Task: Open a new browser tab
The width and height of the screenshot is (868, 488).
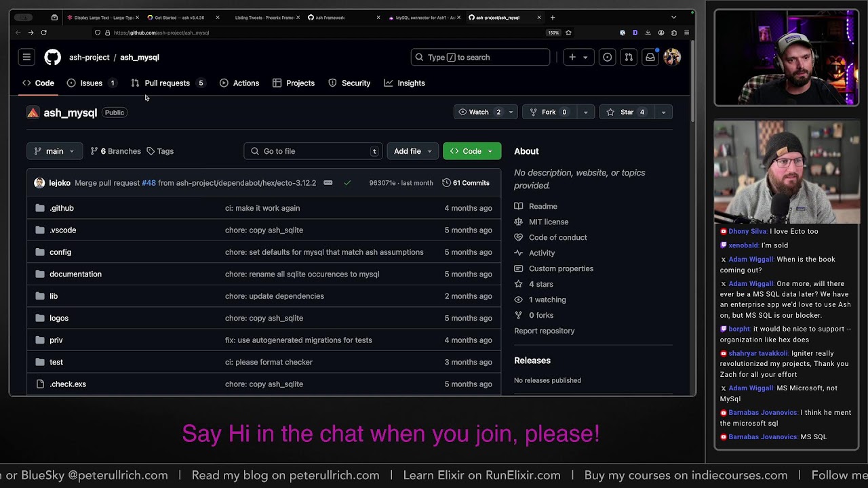Action: pyautogui.click(x=552, y=18)
